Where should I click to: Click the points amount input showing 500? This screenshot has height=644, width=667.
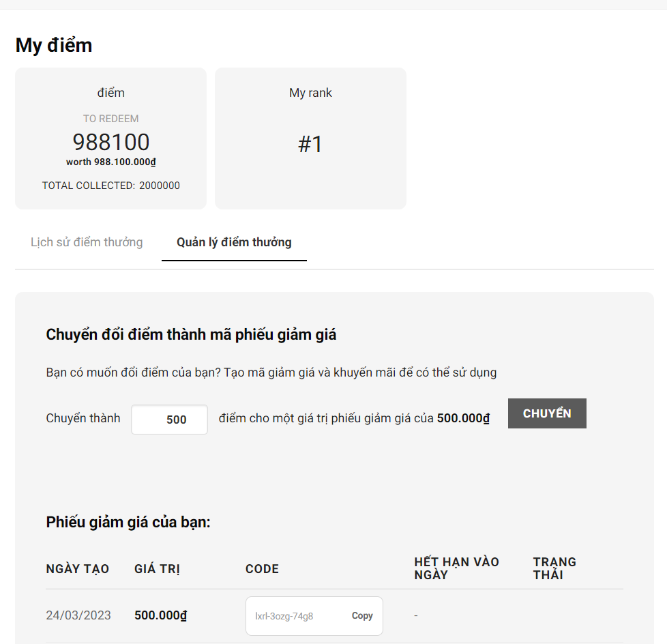pos(170,420)
